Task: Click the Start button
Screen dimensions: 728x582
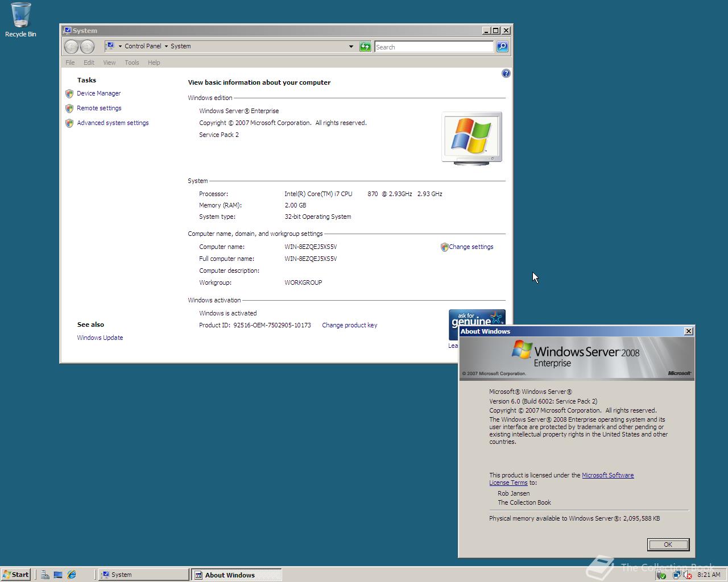Action: pos(16,575)
